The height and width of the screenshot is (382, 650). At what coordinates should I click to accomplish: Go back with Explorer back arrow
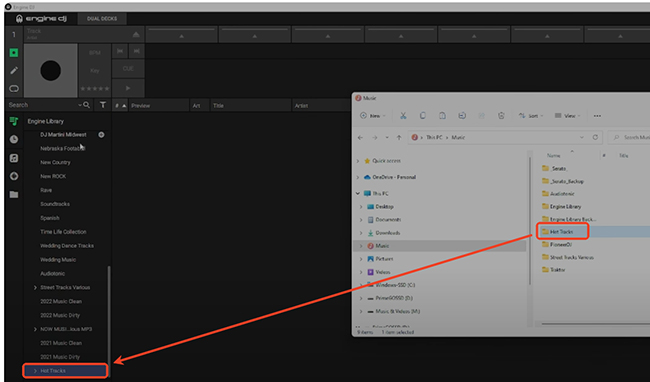pyautogui.click(x=360, y=137)
